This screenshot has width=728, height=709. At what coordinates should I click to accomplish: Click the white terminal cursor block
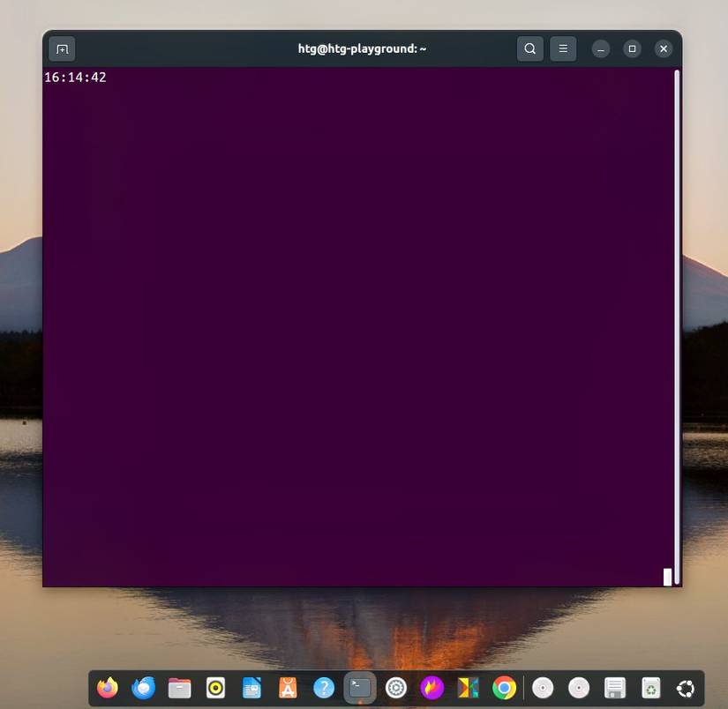pos(668,577)
